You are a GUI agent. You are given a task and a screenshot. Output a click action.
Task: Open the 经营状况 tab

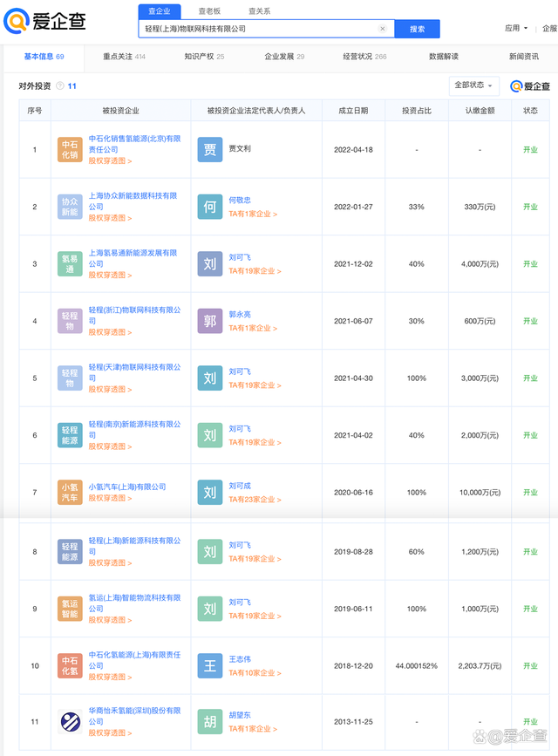tap(364, 57)
